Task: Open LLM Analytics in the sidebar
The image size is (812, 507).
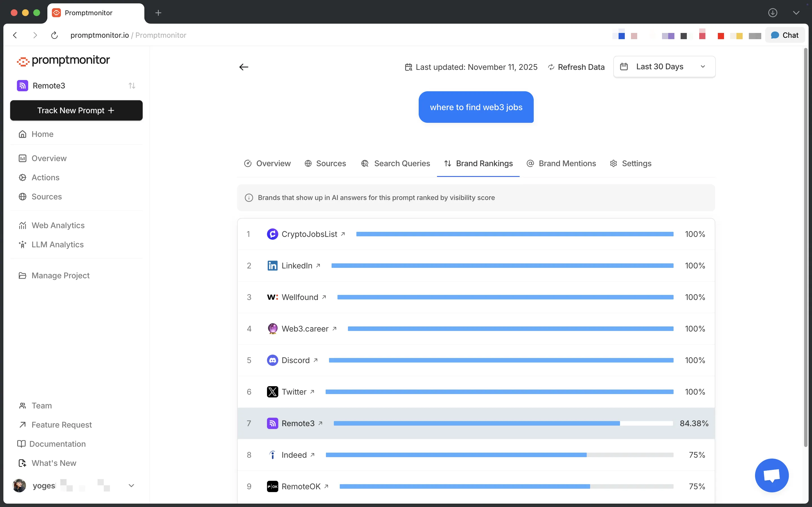Action: [58, 244]
